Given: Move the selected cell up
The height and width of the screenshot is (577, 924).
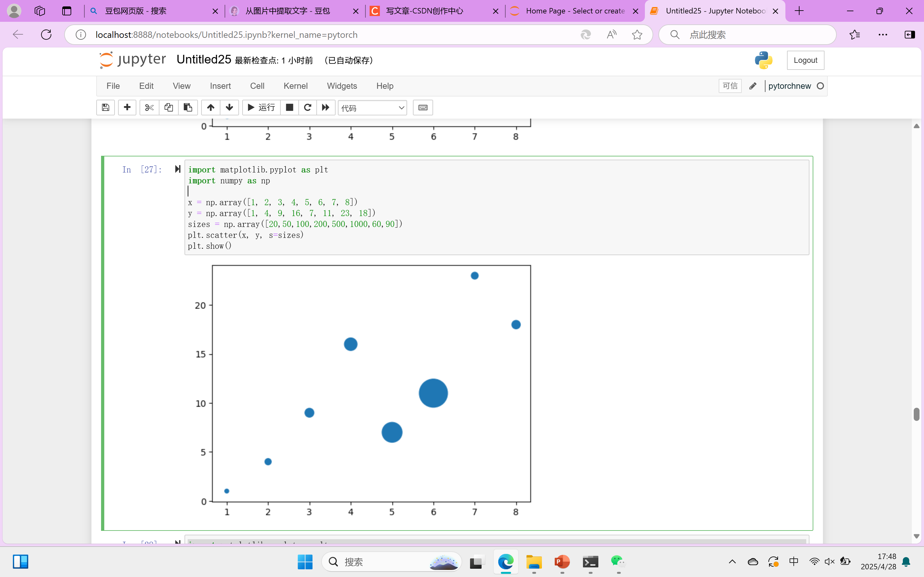Looking at the screenshot, I should pos(211,108).
